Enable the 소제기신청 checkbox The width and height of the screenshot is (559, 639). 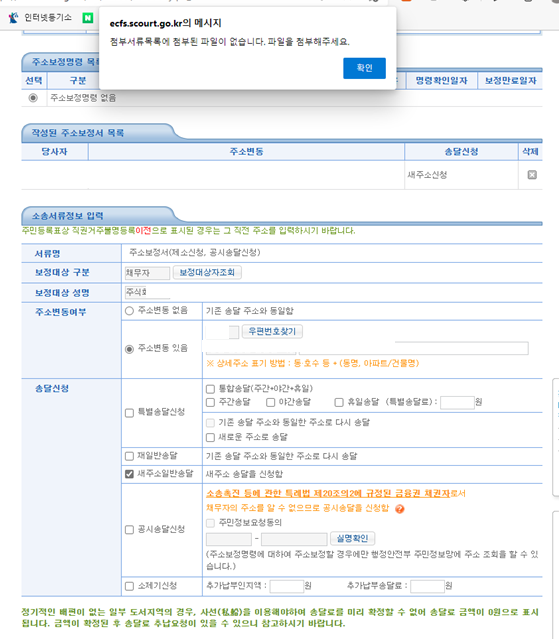coord(129,586)
